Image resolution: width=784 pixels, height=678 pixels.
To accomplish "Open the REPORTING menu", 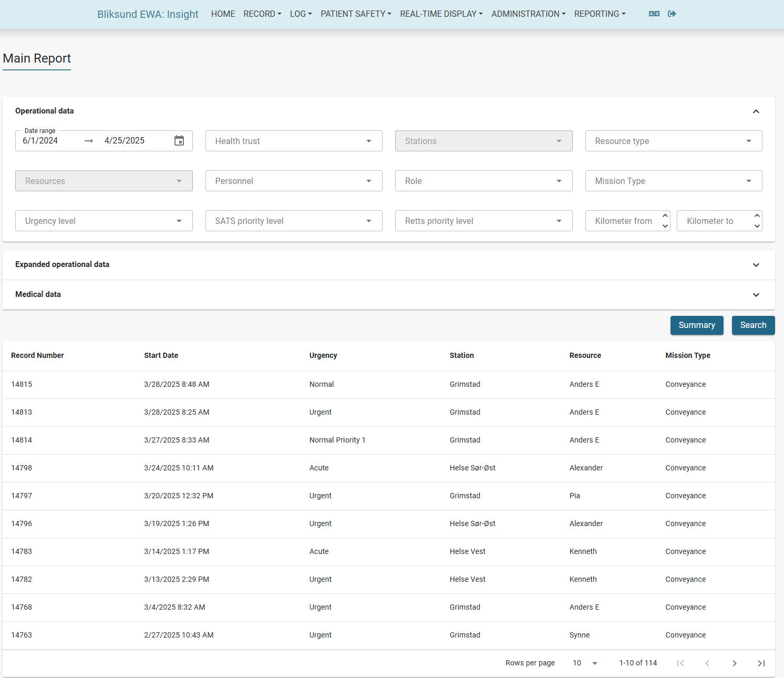I will [x=600, y=14].
